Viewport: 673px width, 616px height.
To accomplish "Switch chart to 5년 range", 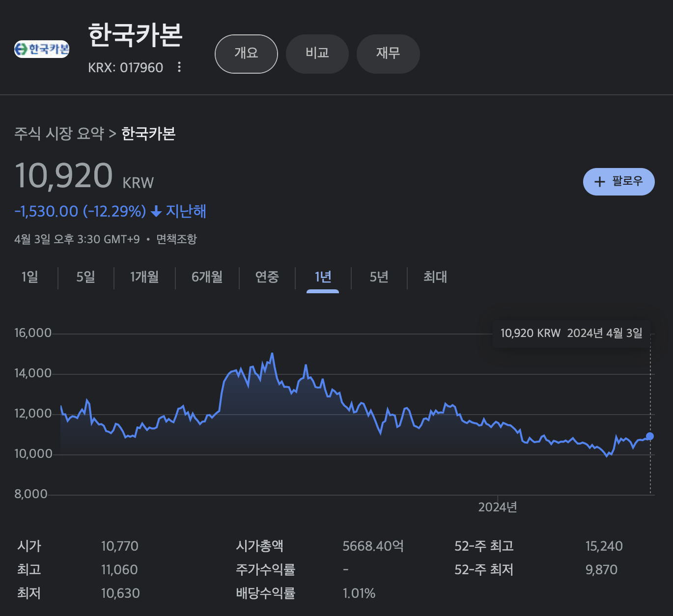I will [x=379, y=277].
